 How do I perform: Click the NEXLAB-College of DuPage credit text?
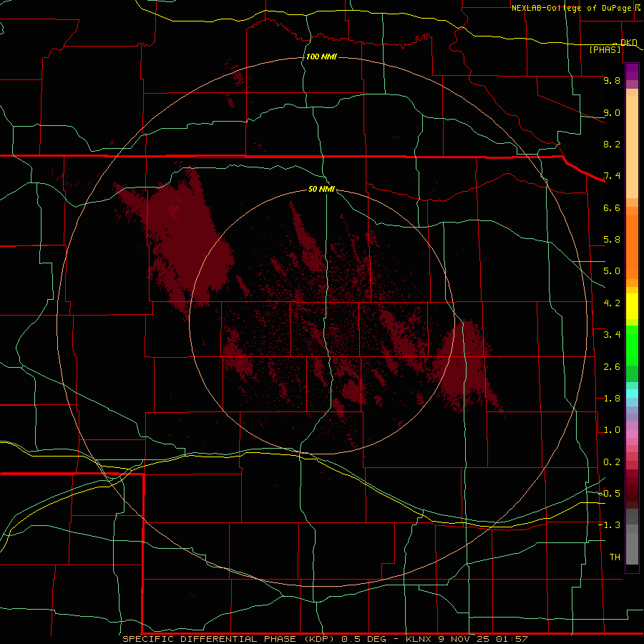[571, 8]
